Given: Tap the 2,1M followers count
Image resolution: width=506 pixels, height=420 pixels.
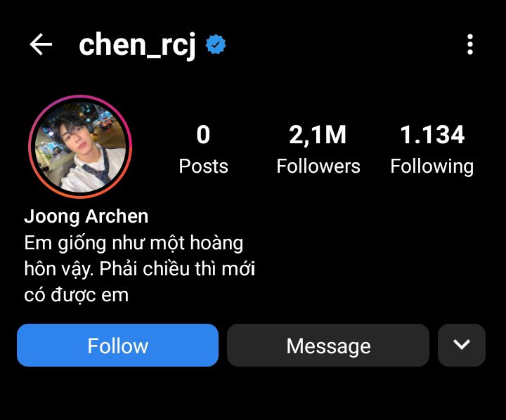Looking at the screenshot, I should coord(318,135).
